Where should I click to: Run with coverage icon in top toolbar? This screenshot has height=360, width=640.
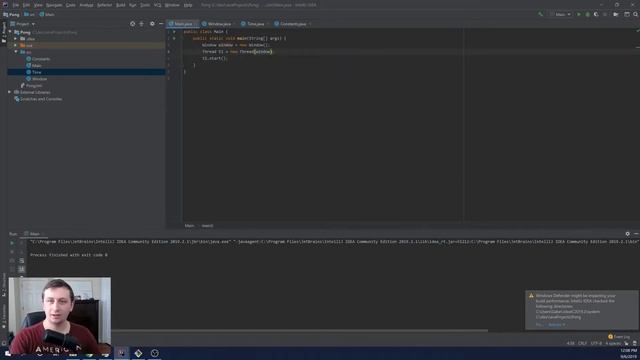tap(596, 14)
